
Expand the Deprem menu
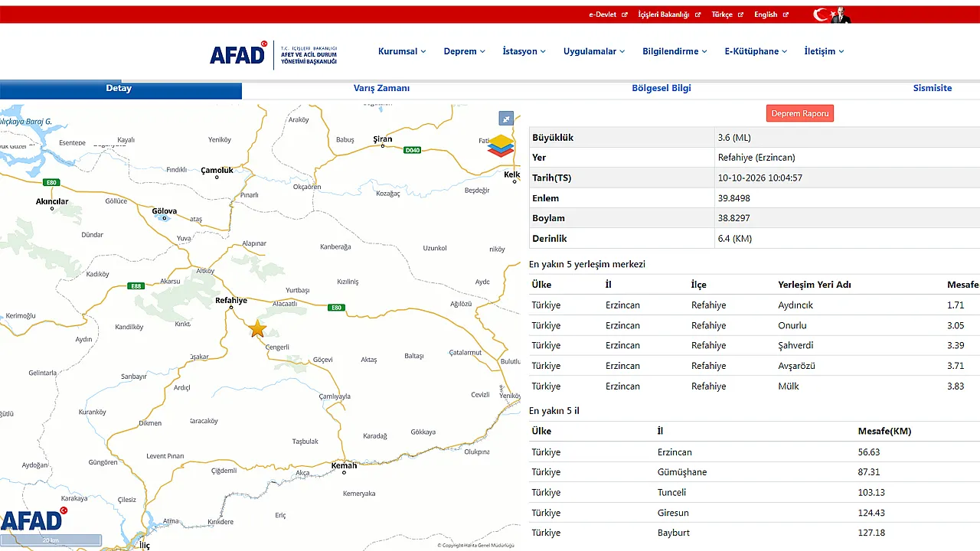point(465,51)
